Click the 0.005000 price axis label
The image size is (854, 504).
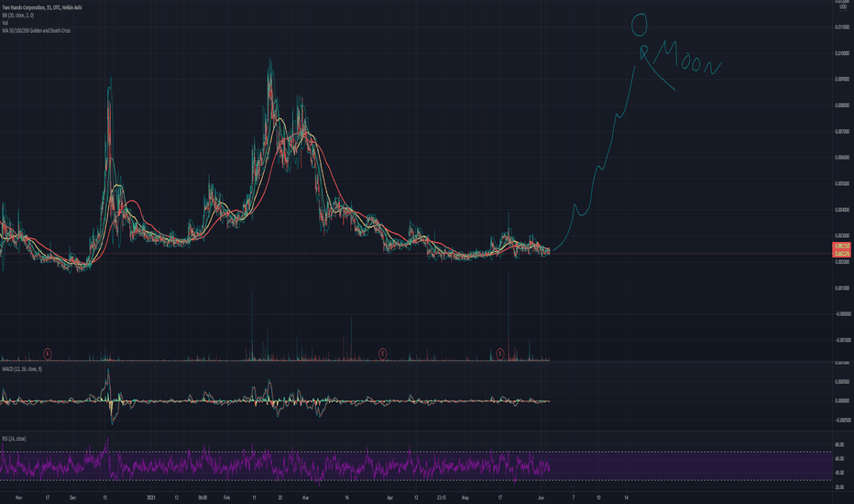coord(842,183)
